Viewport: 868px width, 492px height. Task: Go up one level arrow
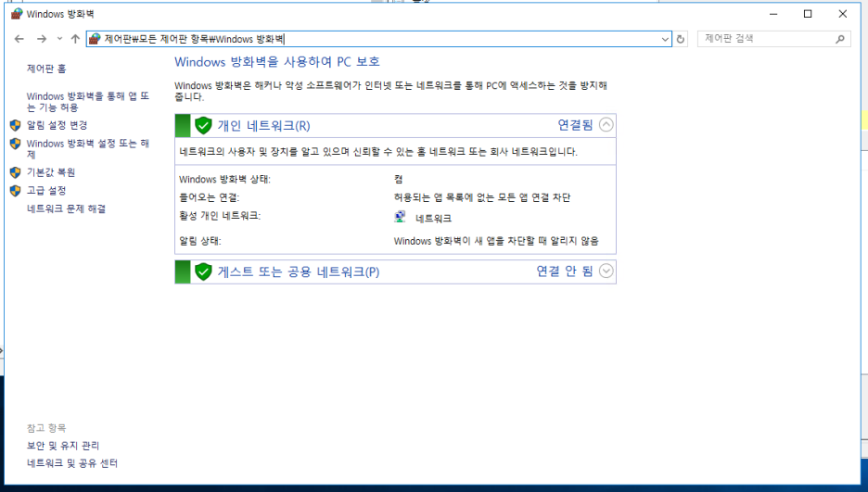point(75,39)
